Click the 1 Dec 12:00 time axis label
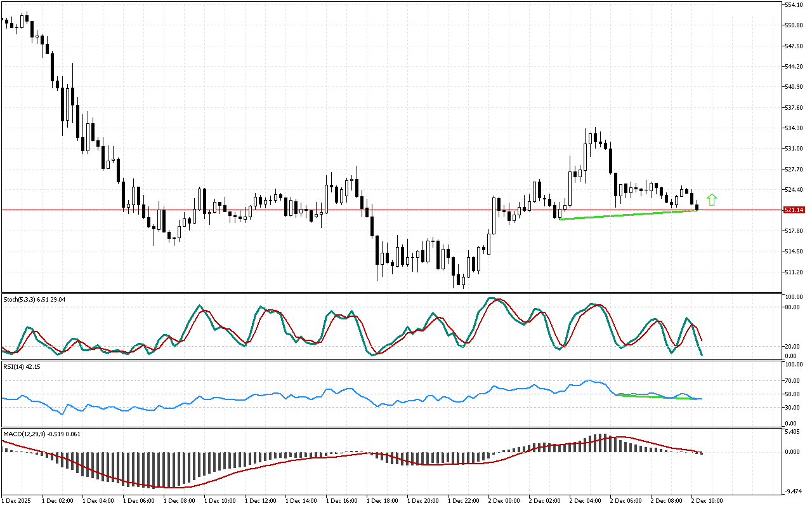812x508 pixels. point(261,500)
